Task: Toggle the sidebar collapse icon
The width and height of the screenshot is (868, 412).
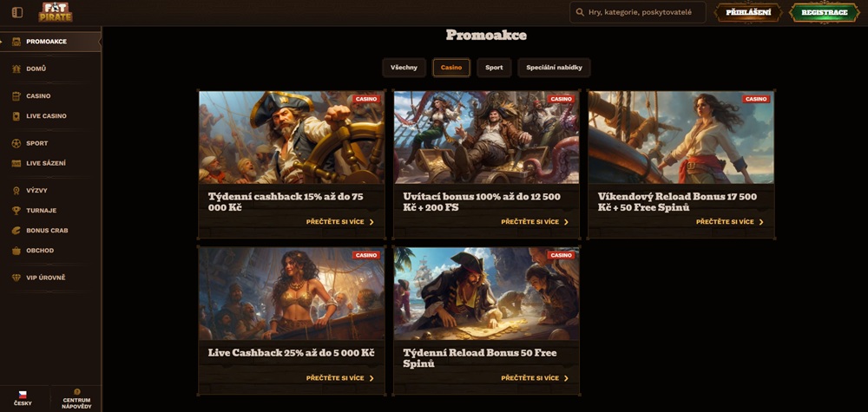Action: pos(17,12)
